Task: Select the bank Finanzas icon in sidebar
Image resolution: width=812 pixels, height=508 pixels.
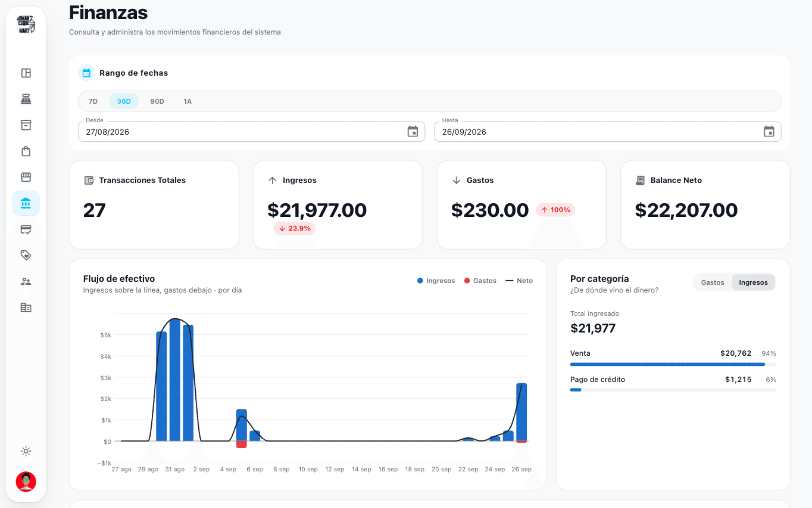Action: pos(26,203)
